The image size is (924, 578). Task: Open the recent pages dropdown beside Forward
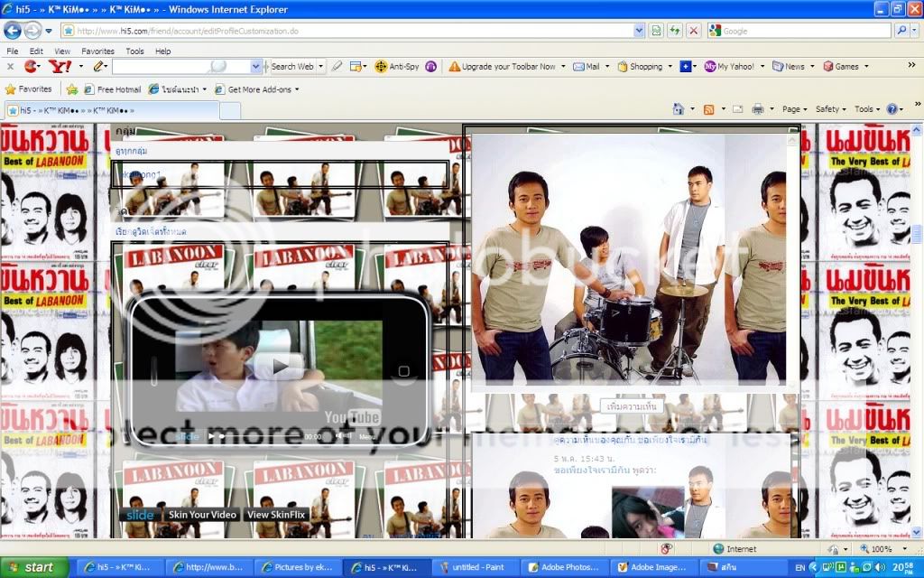click(x=49, y=31)
